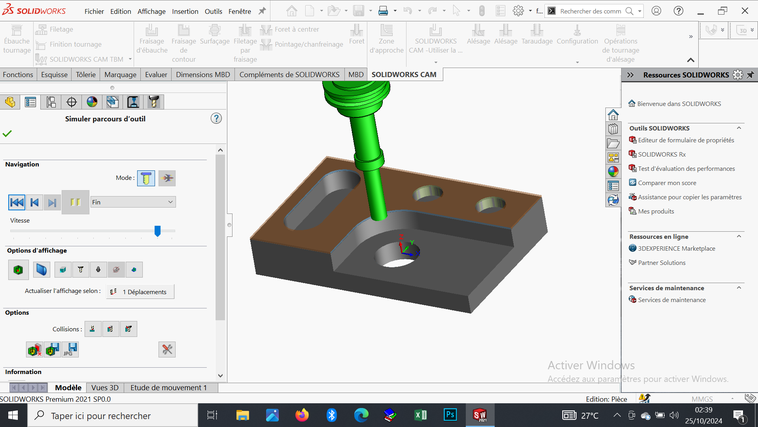Collapse the Outils SOLIDWORKS section

pos(739,128)
